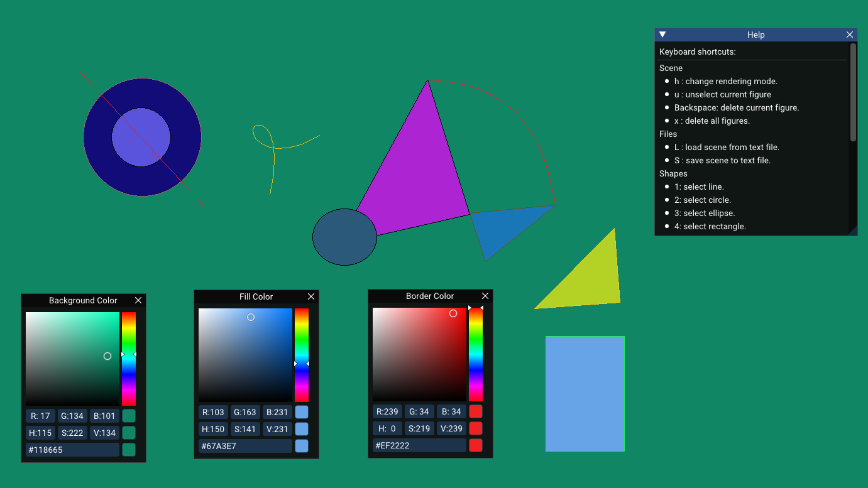Click the hue slider in Fill Color
This screenshot has width=868, height=488.
[x=301, y=355]
